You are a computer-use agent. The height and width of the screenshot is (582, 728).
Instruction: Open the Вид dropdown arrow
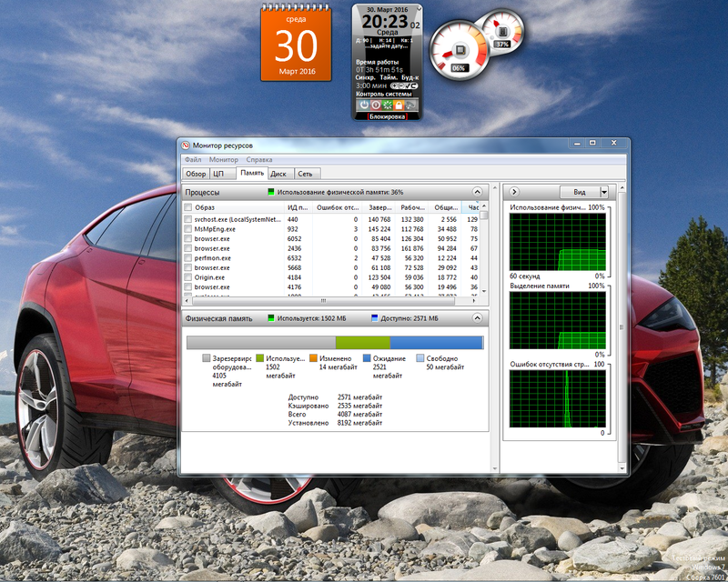602,192
